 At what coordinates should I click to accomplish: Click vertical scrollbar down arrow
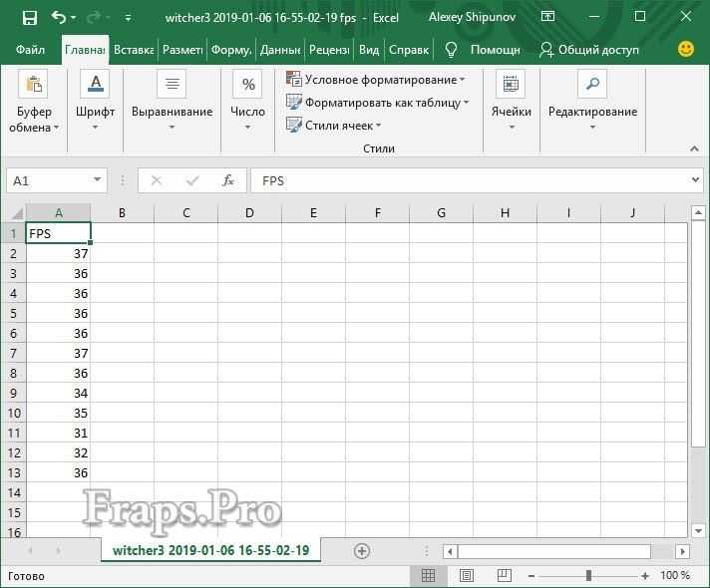pyautogui.click(x=698, y=530)
